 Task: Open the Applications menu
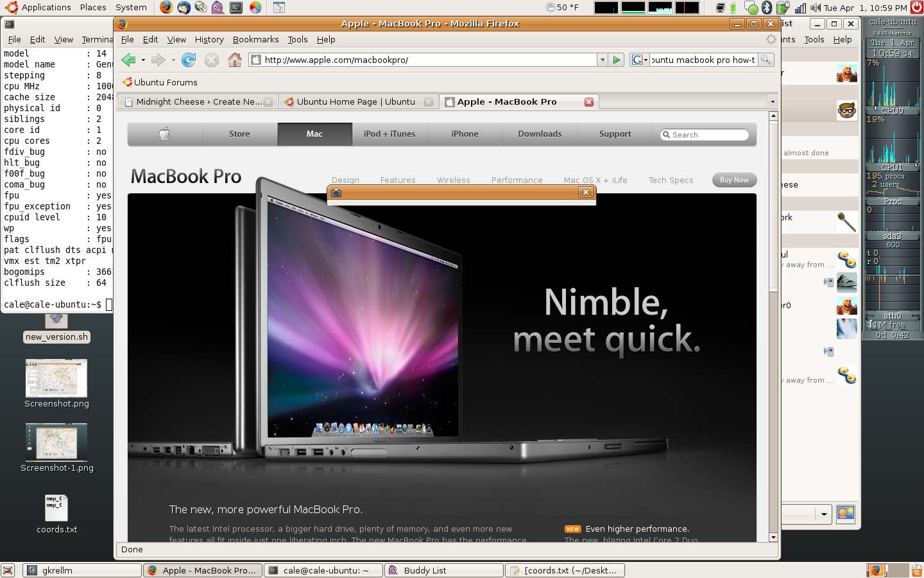(x=46, y=8)
